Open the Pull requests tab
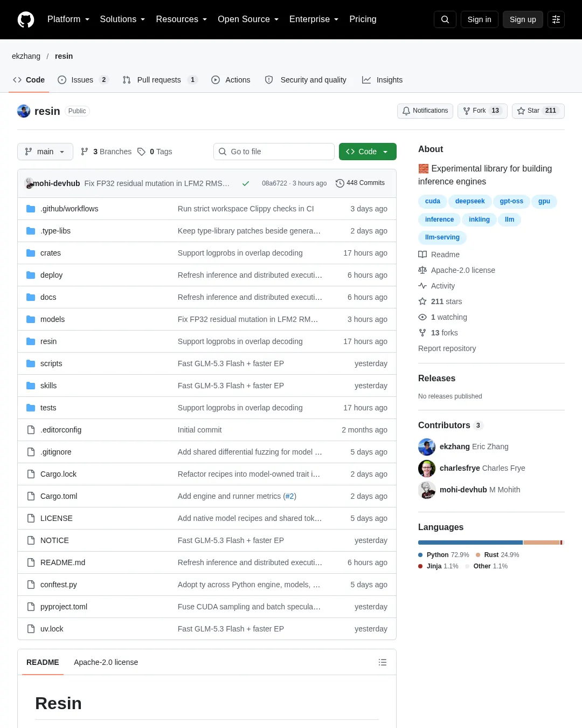 tap(160, 80)
